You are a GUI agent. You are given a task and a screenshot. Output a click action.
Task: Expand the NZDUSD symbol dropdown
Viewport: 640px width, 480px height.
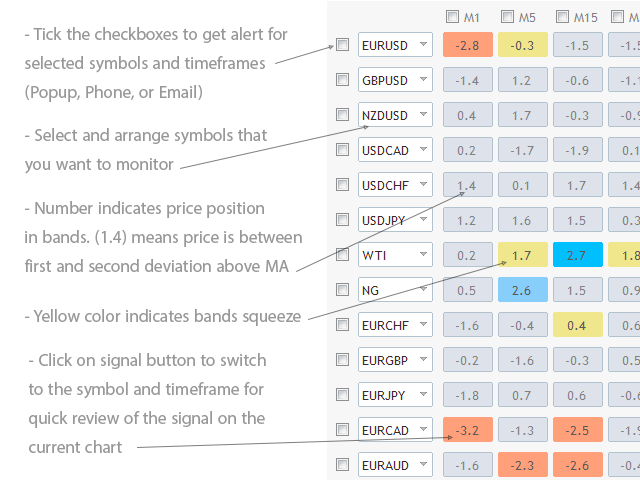point(424,115)
